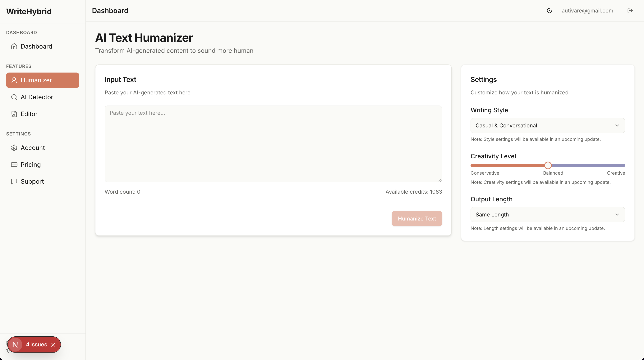Viewport: 644px width, 360px height.
Task: Toggle dark mode with the moon icon
Action: 549,11
